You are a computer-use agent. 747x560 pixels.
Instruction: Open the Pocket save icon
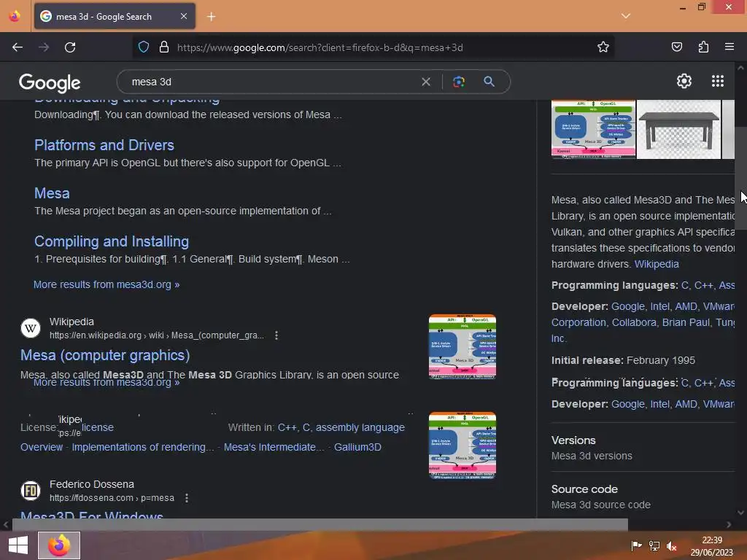(677, 47)
